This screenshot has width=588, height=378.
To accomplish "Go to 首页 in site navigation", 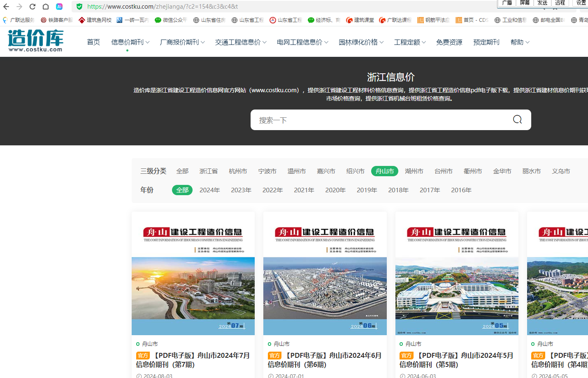I will tap(93, 42).
